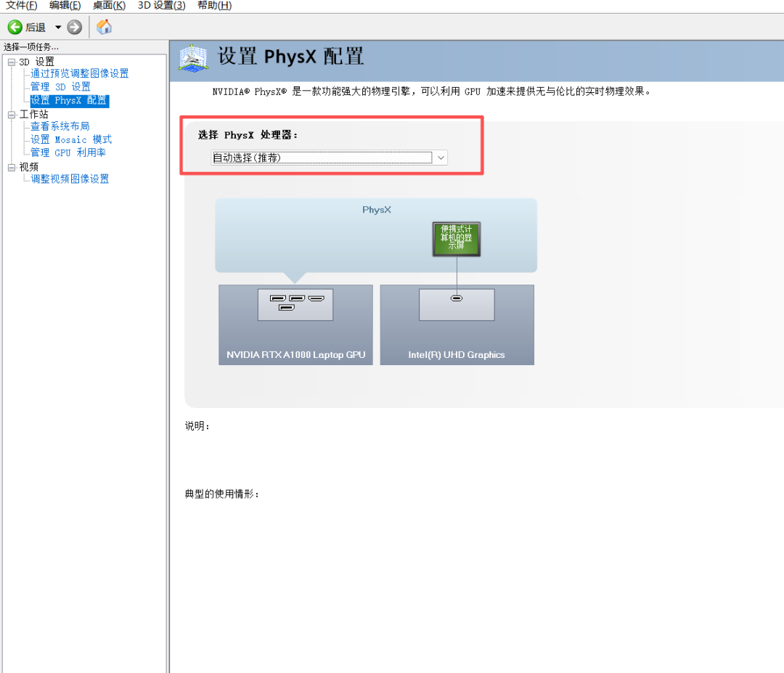Screen dimensions: 784x673
Task: Collapse the 视频 tree node
Action: [12, 168]
